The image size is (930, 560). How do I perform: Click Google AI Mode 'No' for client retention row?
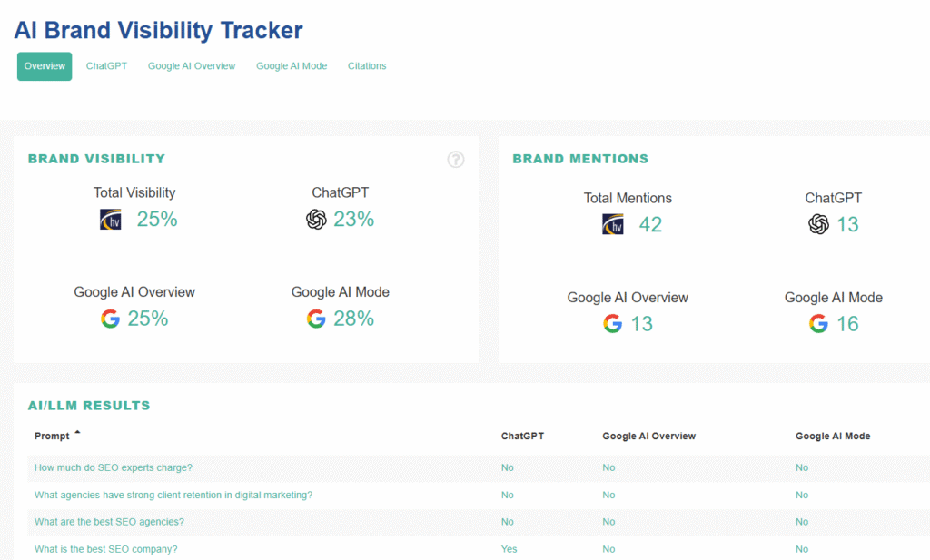pos(802,495)
